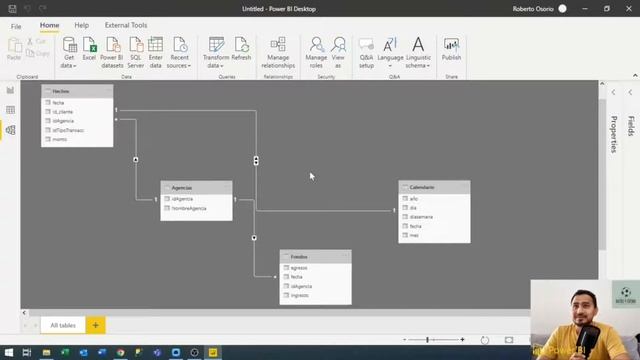Open Manage roles security settings
This screenshot has width=640, height=360.
(316, 52)
